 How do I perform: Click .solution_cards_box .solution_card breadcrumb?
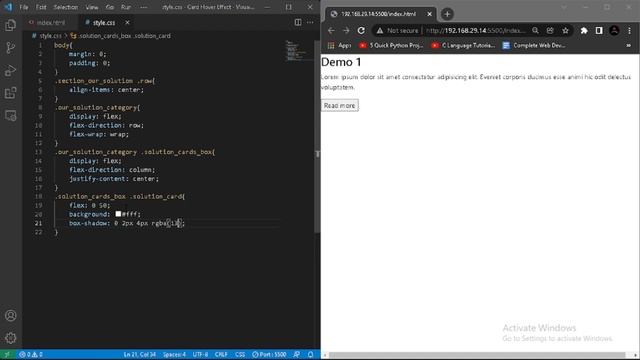[124, 36]
